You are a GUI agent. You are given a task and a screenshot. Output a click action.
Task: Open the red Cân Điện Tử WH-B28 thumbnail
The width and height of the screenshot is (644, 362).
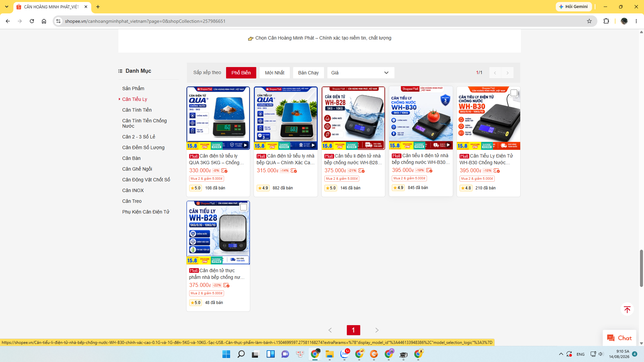[x=353, y=118]
